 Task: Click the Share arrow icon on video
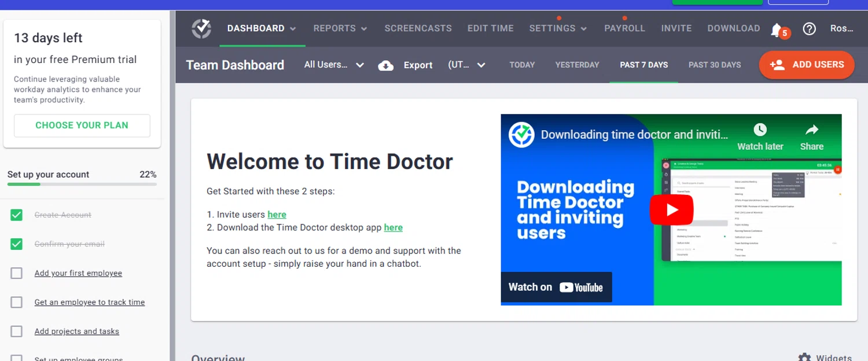[812, 130]
